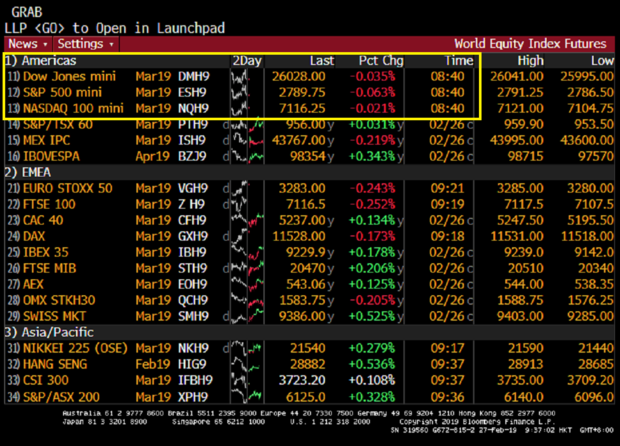
Task: Open the S&P/TSX 60 futures row
Action: (310, 125)
